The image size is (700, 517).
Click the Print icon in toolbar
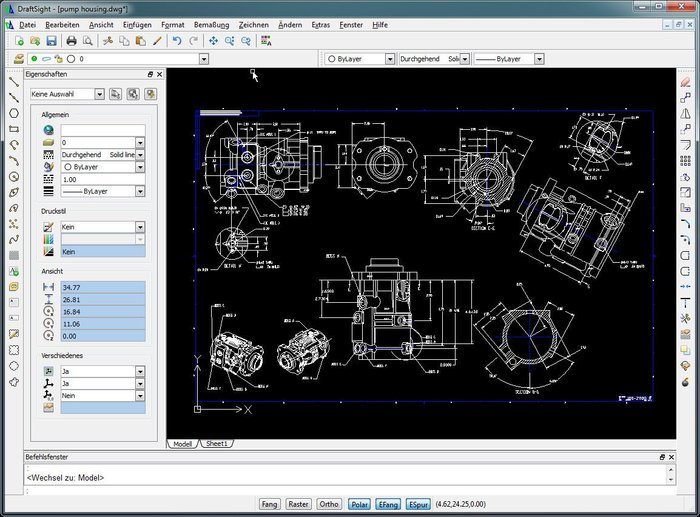(71, 41)
